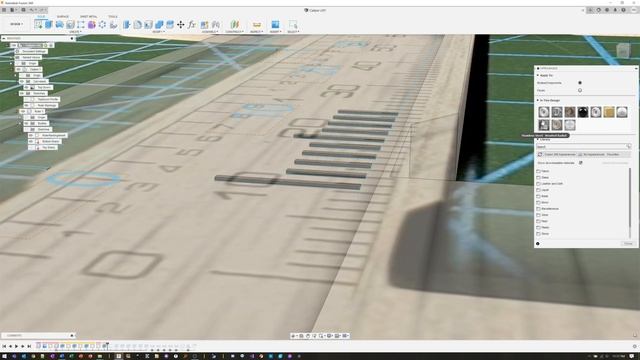640x360 pixels.
Task: Click the Orbit navigation icon
Action: point(293,336)
